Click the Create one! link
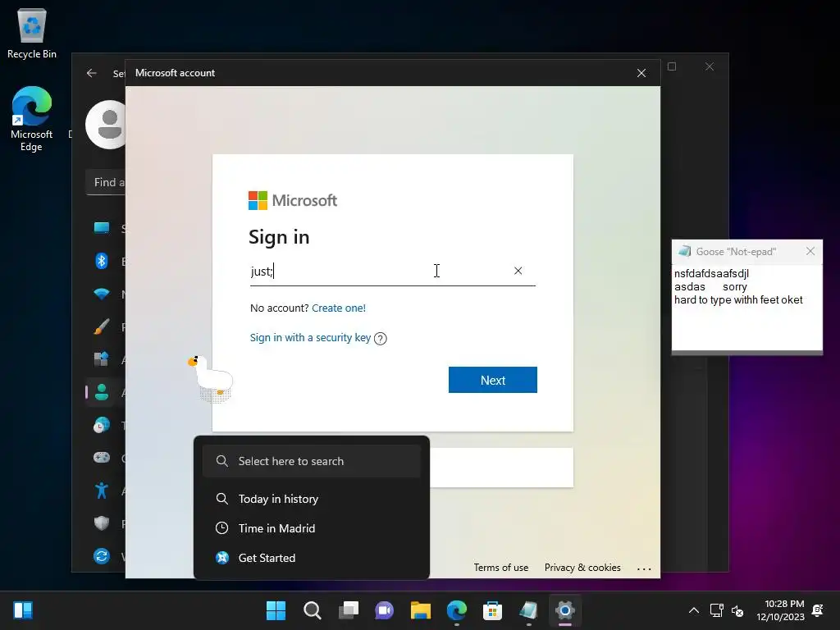This screenshot has width=840, height=630. [339, 308]
